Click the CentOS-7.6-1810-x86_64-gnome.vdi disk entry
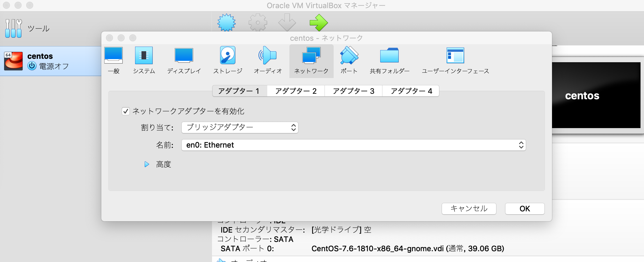Viewport: 644px width, 262px height. coord(408,249)
